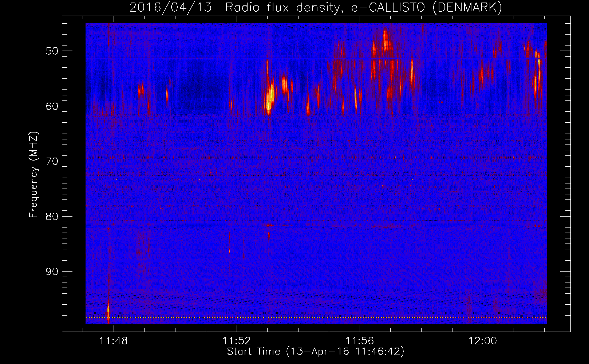Click the 50 frequency tick label
Viewport: 589px width, 364px height.
click(52, 51)
